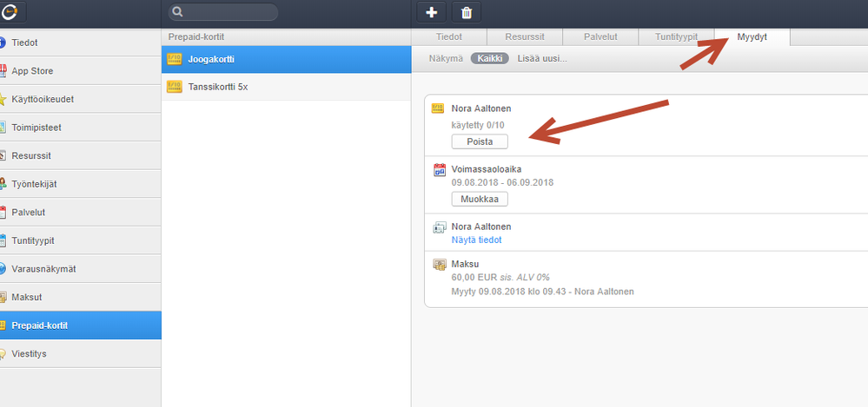This screenshot has height=407, width=868.
Task: Click card icon beside Nora Aaltonen käytetty row
Action: click(438, 108)
